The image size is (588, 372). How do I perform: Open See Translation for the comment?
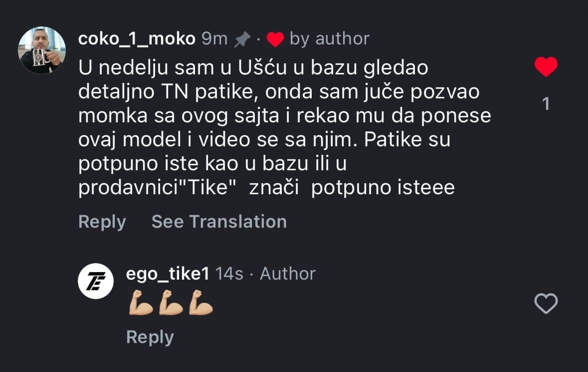point(219,221)
